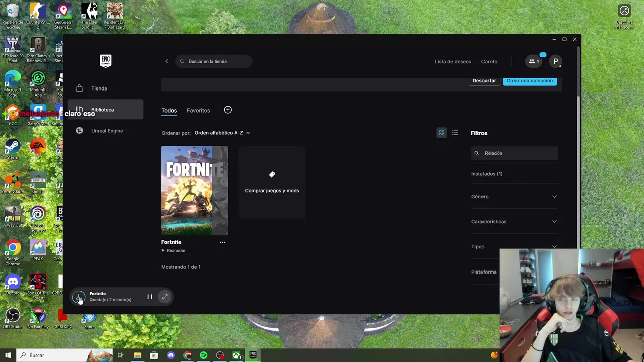Open the profile avatar labeled P

(555, 61)
